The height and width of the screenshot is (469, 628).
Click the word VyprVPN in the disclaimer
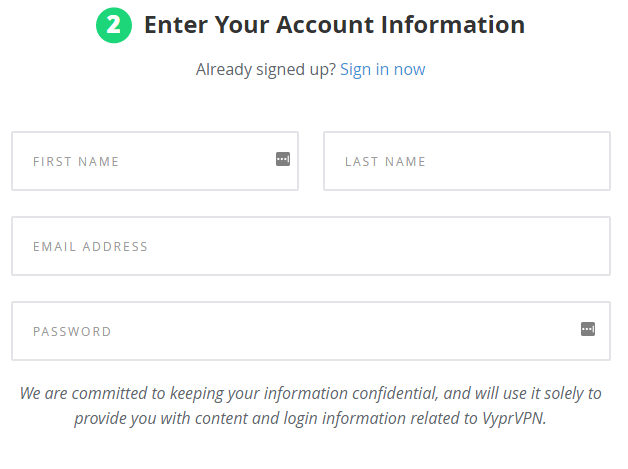(513, 418)
